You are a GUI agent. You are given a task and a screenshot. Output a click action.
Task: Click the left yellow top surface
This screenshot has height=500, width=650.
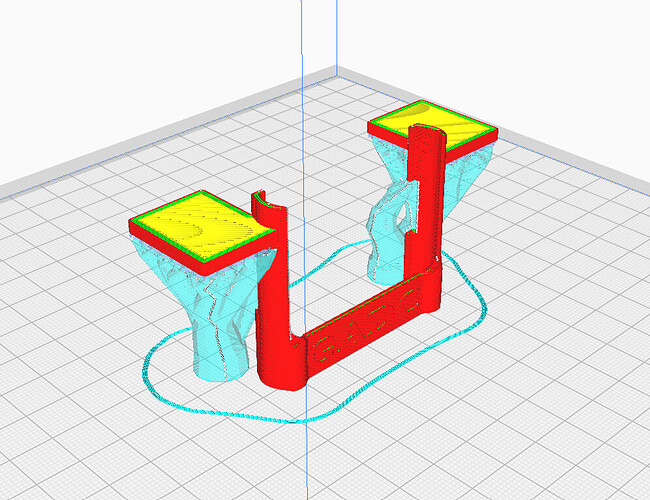click(203, 225)
